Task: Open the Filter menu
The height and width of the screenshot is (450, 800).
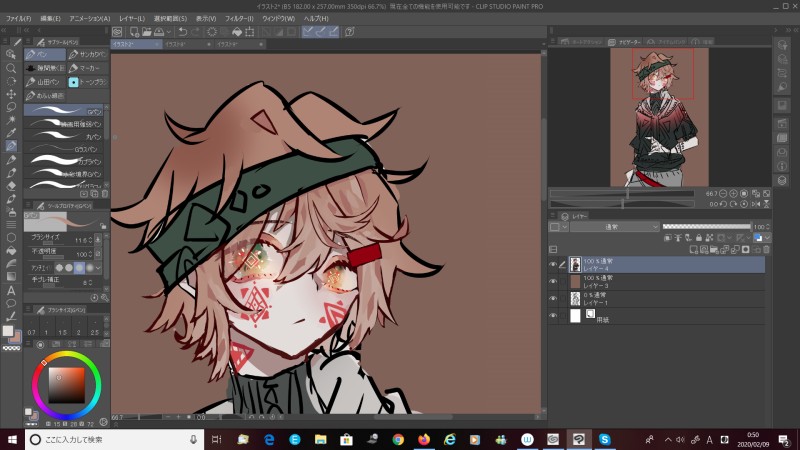Action: (x=239, y=18)
